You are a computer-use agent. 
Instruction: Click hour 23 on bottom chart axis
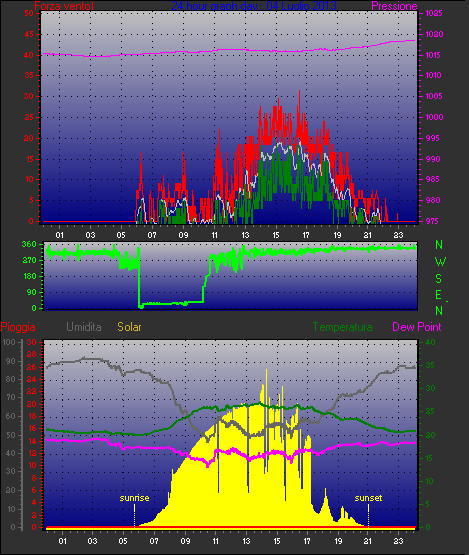pyautogui.click(x=399, y=541)
